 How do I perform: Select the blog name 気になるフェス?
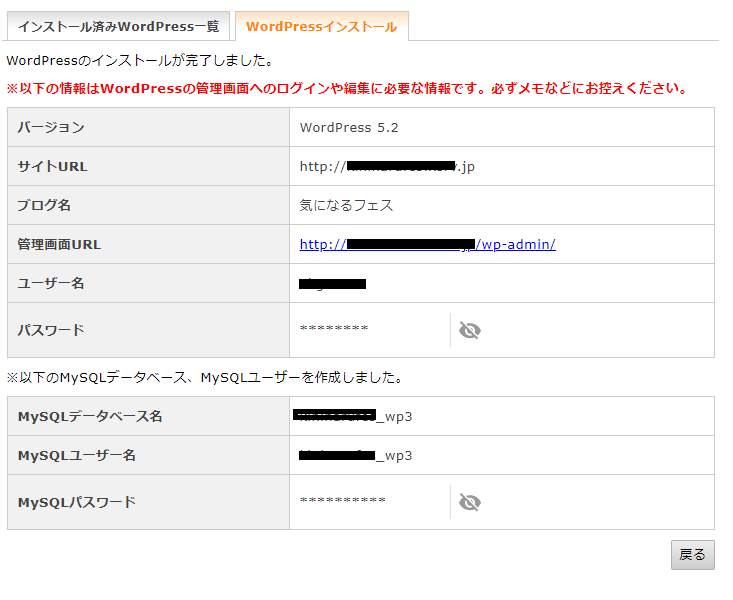346,205
